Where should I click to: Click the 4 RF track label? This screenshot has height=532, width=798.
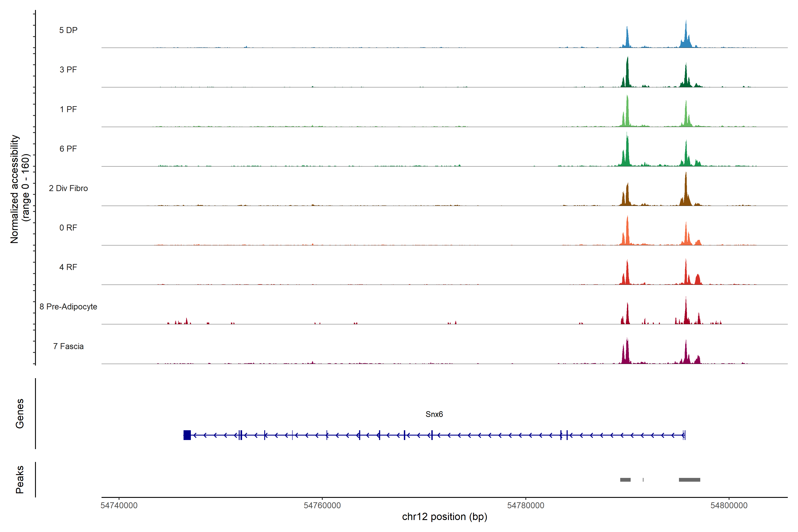68,267
